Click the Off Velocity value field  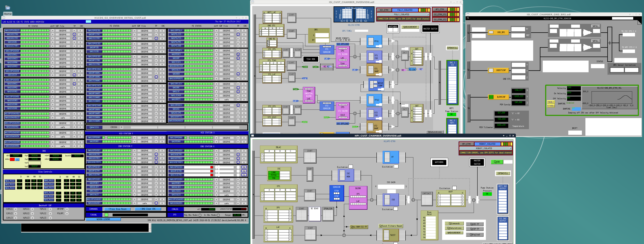[x=574, y=98]
